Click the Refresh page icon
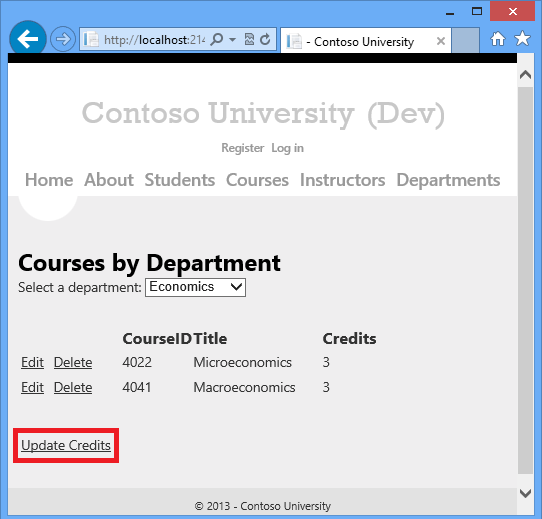The width and height of the screenshot is (542, 519). (265, 39)
